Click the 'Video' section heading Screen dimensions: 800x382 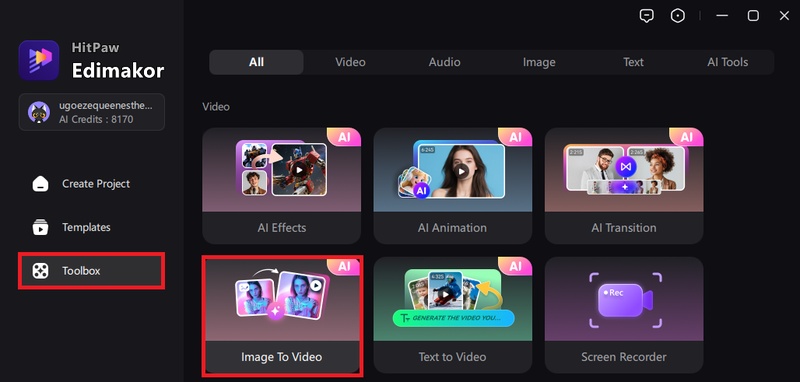(216, 107)
